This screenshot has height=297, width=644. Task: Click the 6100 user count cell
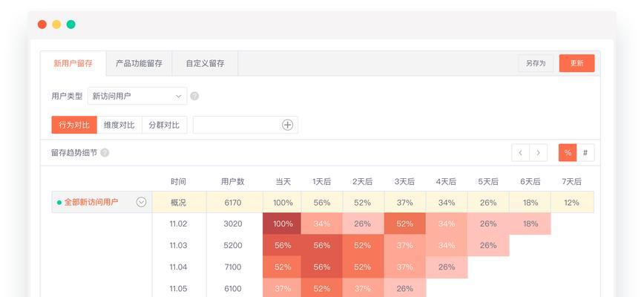point(233,288)
